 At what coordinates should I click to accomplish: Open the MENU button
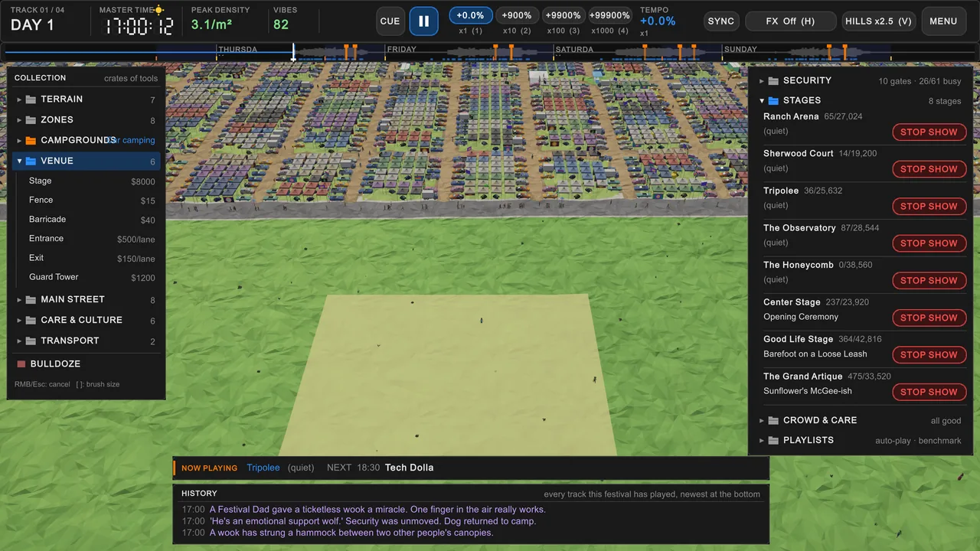click(x=943, y=21)
